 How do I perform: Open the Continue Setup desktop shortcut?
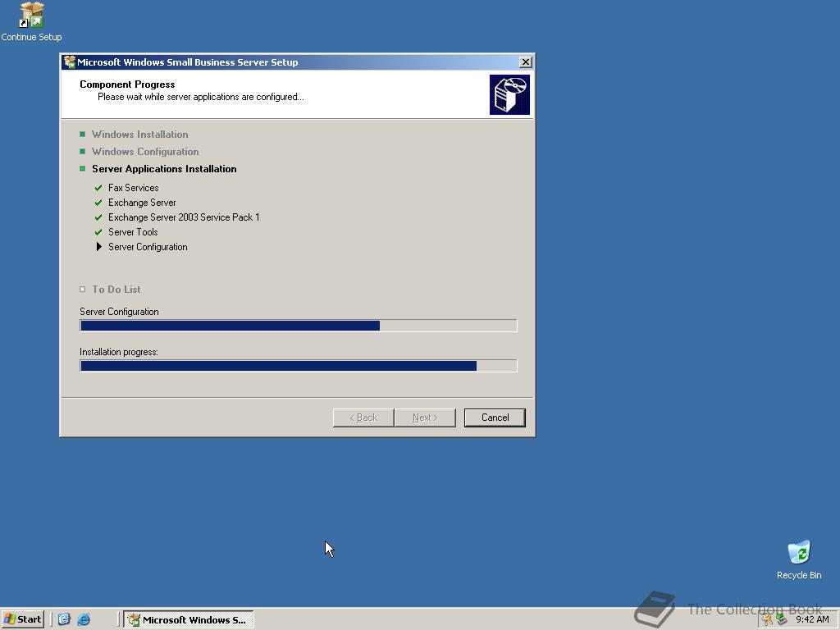(x=31, y=21)
